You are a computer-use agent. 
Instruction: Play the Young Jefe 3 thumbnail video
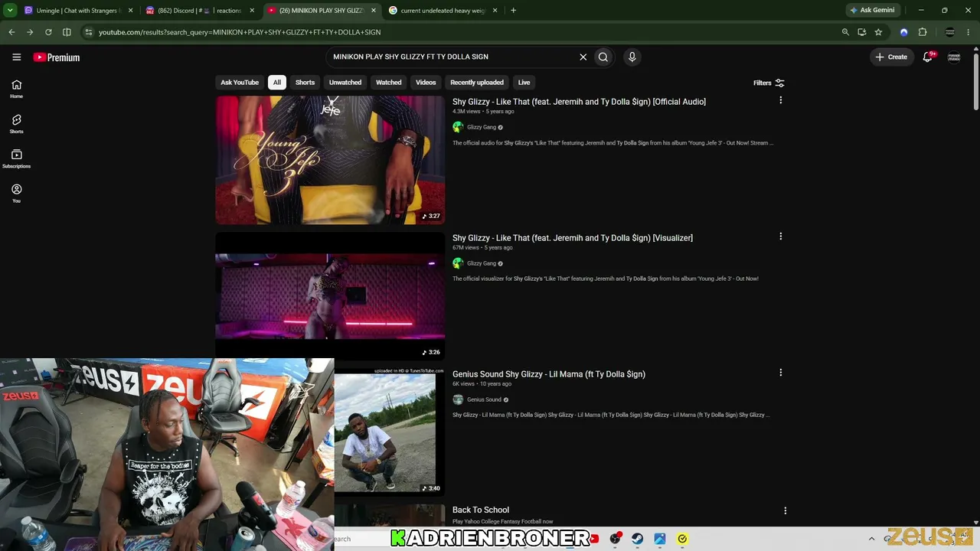pos(330,160)
